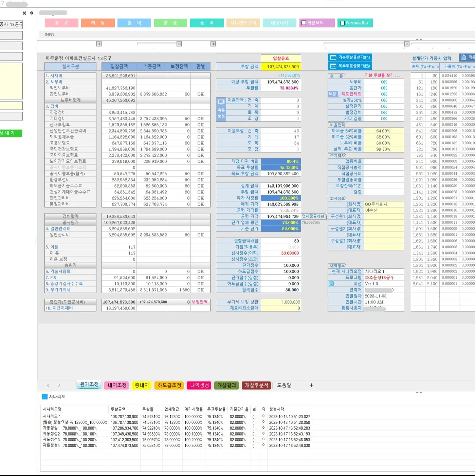Open the 개찰후분석 sheet tab
The image size is (475, 476).
pos(257,385)
